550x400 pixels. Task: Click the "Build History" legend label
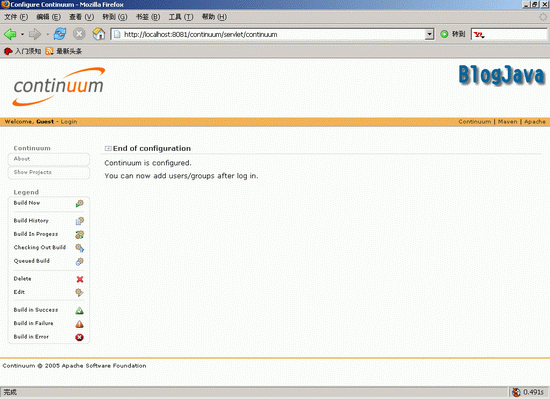pyautogui.click(x=31, y=221)
